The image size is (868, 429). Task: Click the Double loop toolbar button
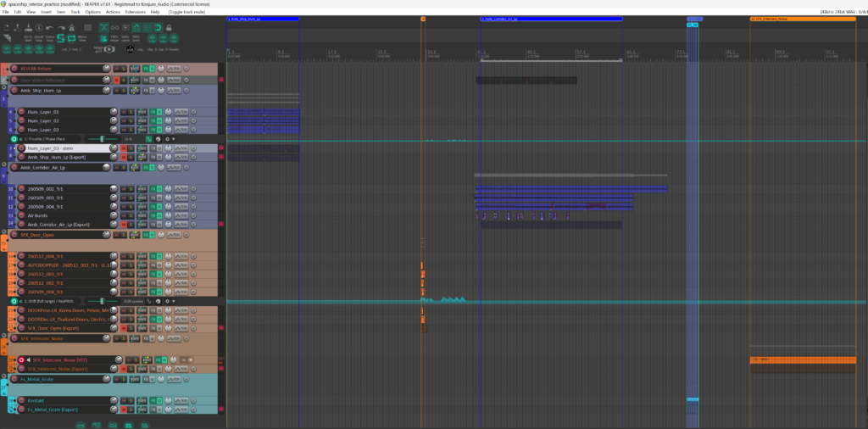pos(39,38)
